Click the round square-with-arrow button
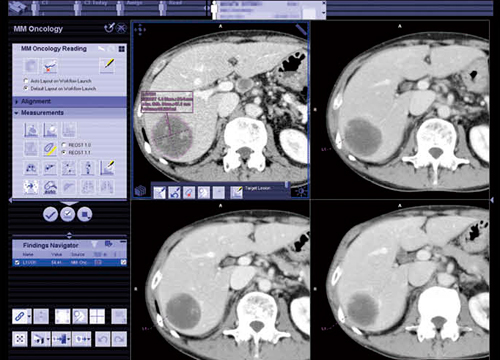Image resolution: width=500 pixels, height=360 pixels. pos(85,214)
